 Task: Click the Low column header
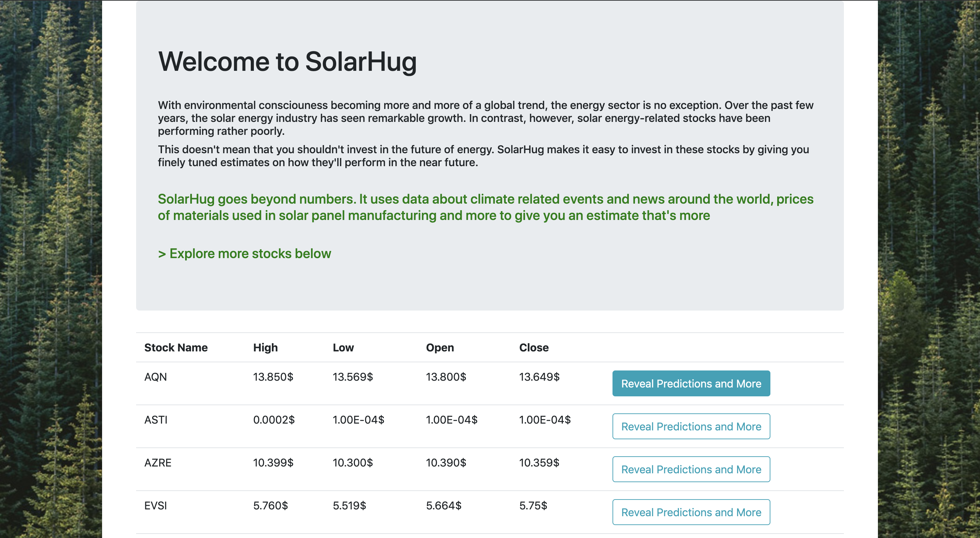pos(343,348)
